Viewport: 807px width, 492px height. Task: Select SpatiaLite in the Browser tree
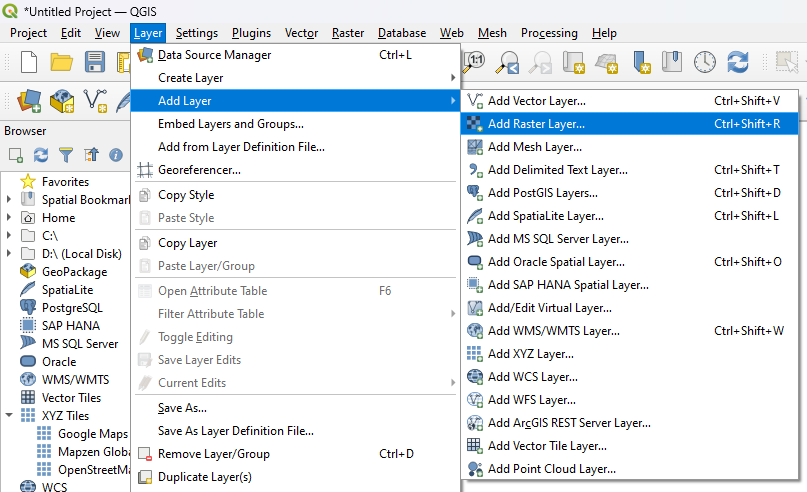(56, 290)
